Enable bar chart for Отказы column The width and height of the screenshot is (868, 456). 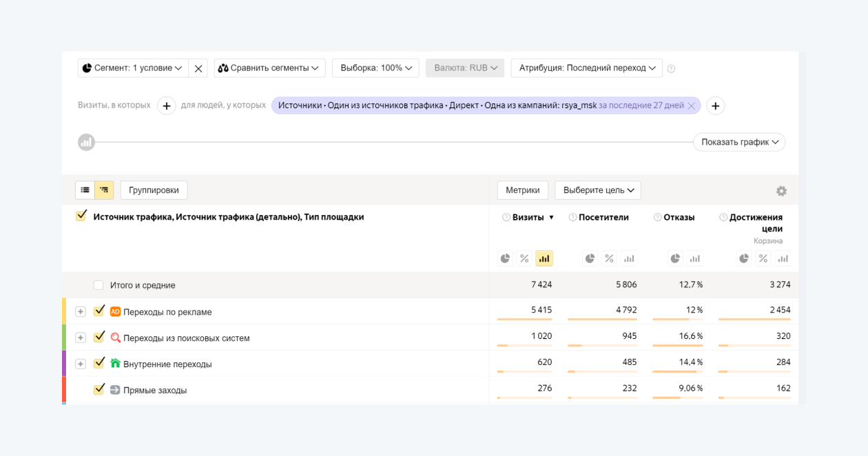click(694, 258)
